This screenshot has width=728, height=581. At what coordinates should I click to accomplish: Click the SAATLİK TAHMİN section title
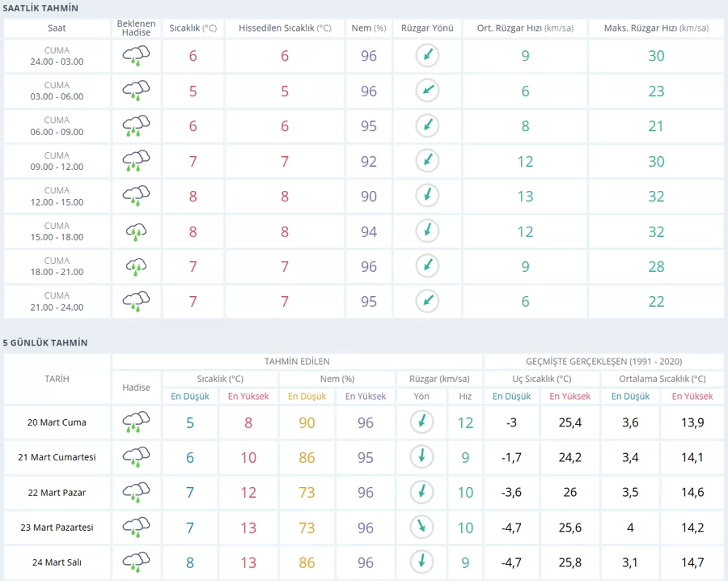40,7
